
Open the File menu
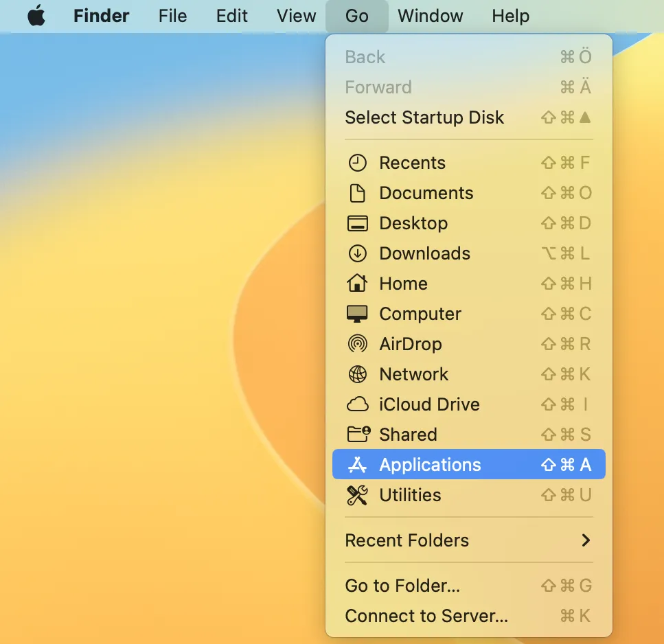pyautogui.click(x=172, y=16)
